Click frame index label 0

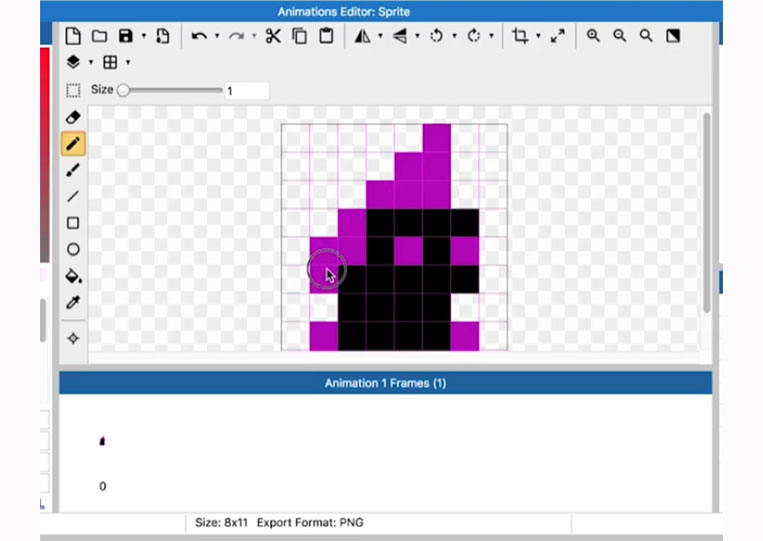click(x=103, y=486)
